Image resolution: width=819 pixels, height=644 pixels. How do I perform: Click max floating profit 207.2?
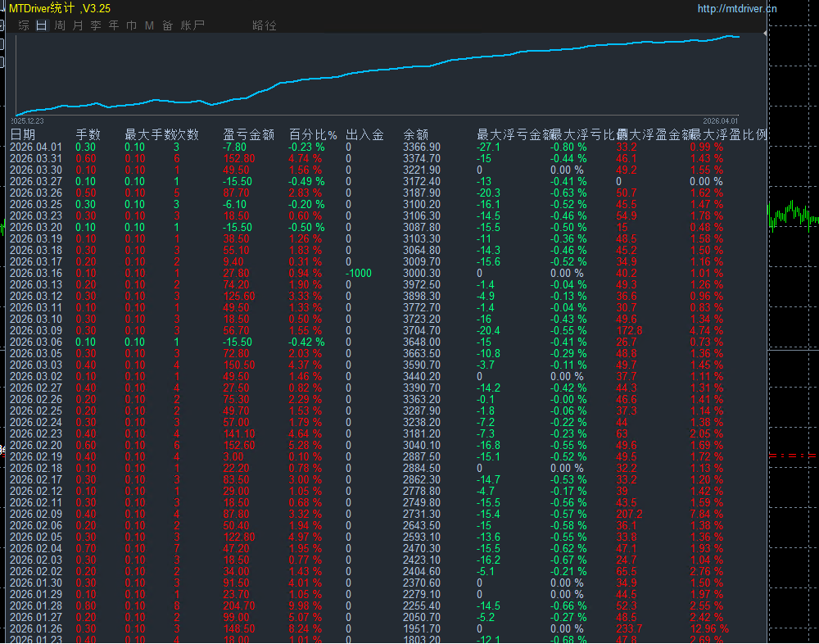point(629,515)
